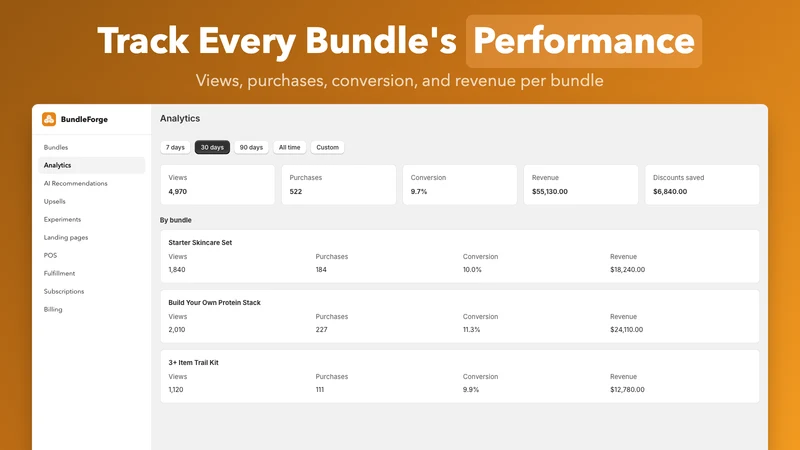
Task: Click the BundleForge logo icon
Action: point(49,119)
